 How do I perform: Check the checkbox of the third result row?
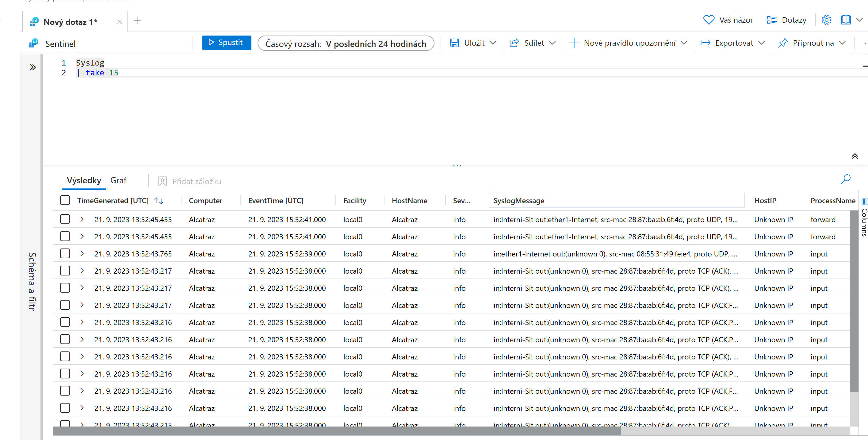point(65,253)
